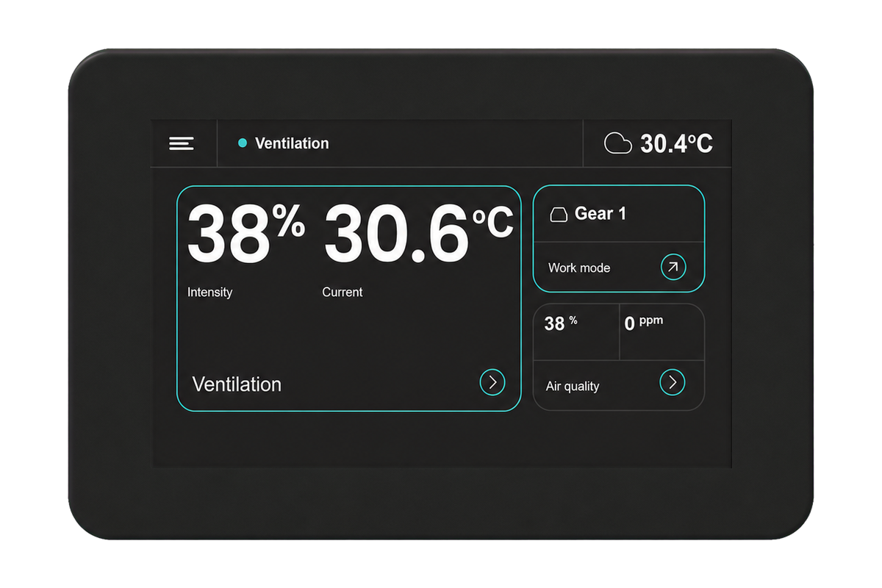Click the cloud weather icon
This screenshot has height=588, width=882.
click(618, 143)
